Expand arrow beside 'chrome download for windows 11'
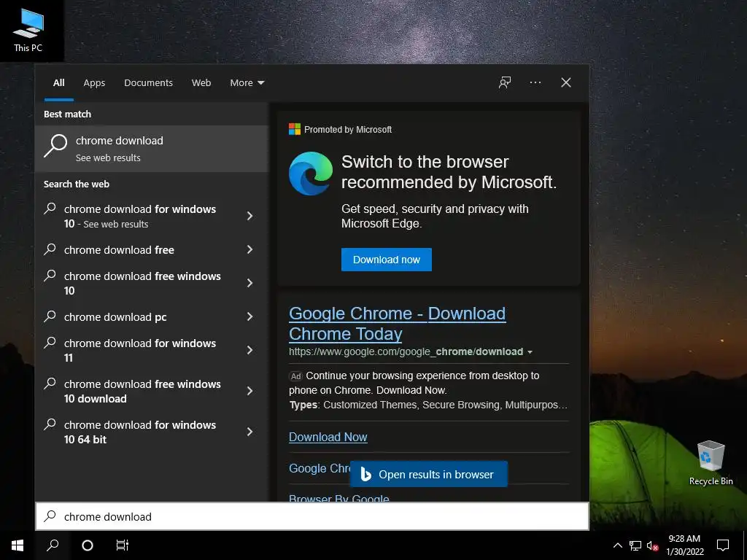 [x=249, y=351]
